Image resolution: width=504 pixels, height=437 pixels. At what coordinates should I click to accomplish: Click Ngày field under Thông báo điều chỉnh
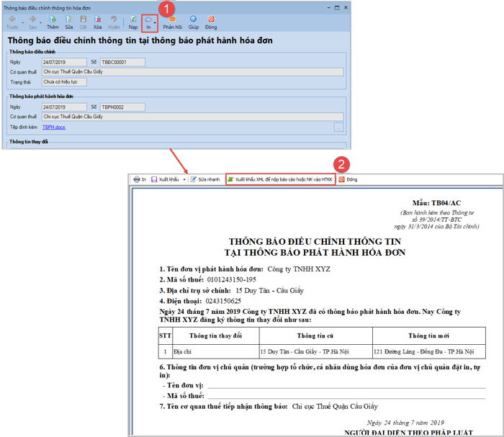point(64,62)
